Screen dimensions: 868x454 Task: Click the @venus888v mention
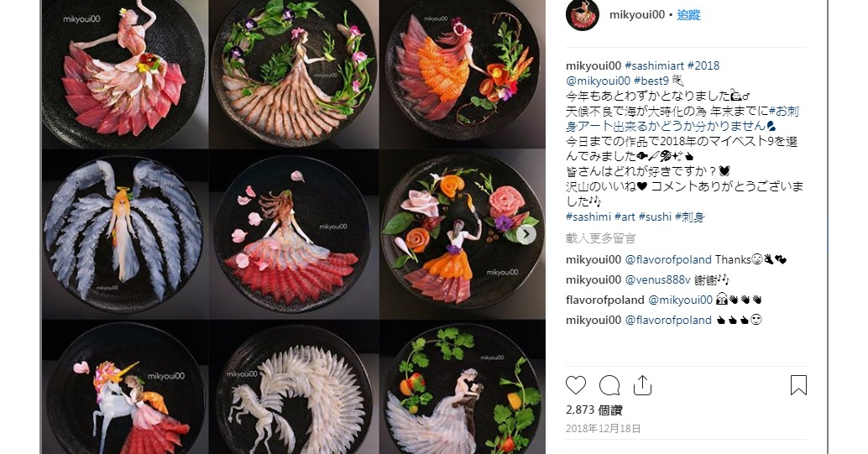coord(657,279)
